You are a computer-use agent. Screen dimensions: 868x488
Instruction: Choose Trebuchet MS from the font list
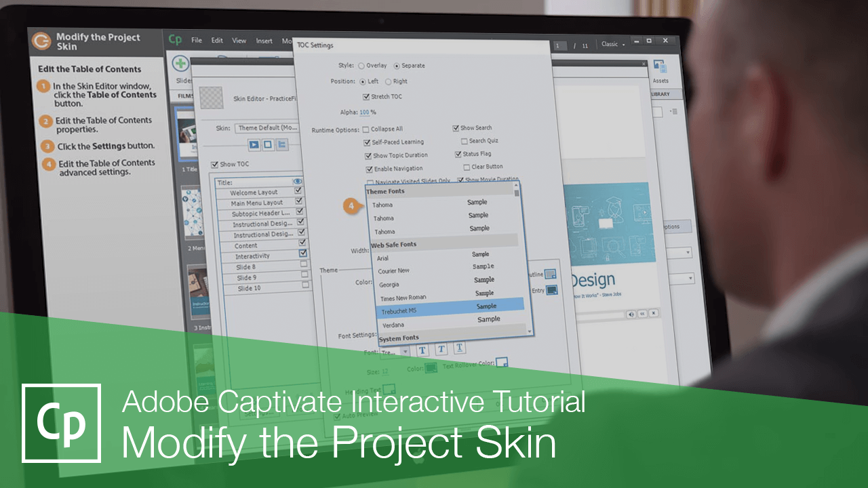450,310
